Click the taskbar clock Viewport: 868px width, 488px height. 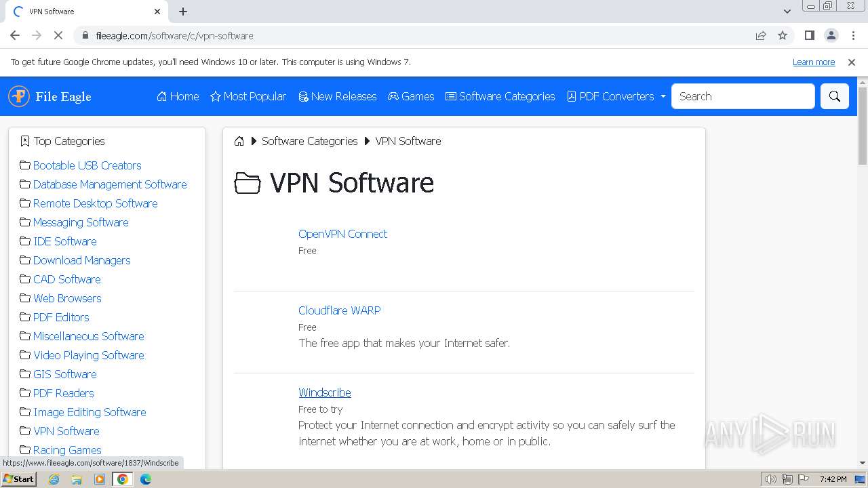(833, 479)
